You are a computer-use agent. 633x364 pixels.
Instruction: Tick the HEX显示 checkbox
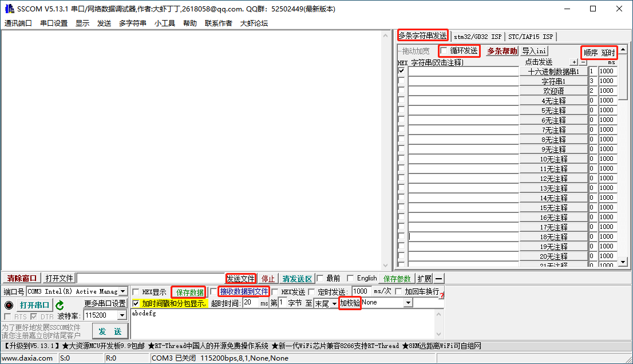click(x=136, y=292)
